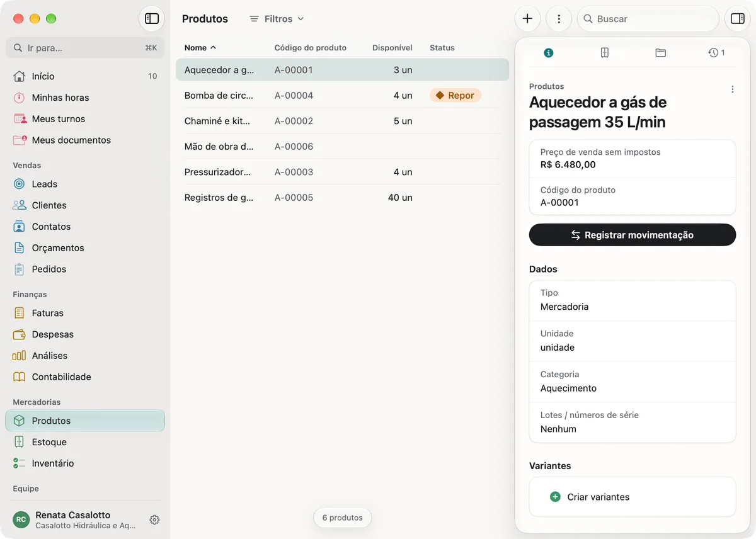Select Produtos in the sidebar
756x539 pixels.
point(85,421)
